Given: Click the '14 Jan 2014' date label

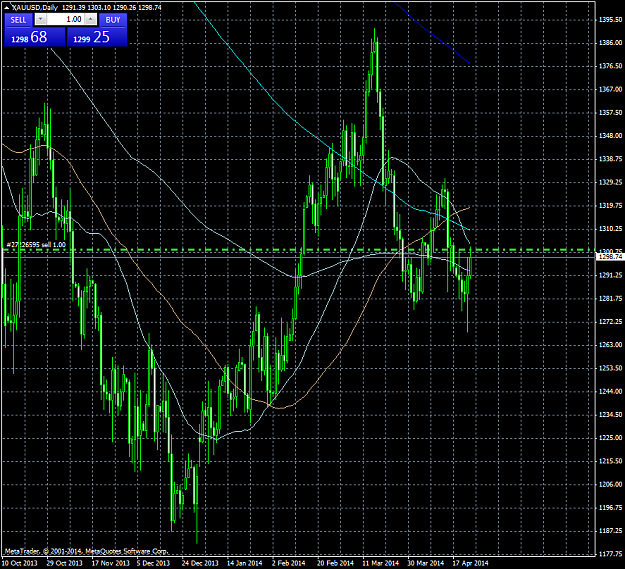Looking at the screenshot, I should click(x=245, y=563).
